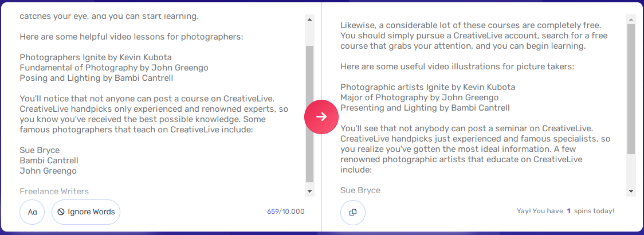The width and height of the screenshot is (644, 235).
Task: Click the output panel's scroll up arrow
Action: 631,19
